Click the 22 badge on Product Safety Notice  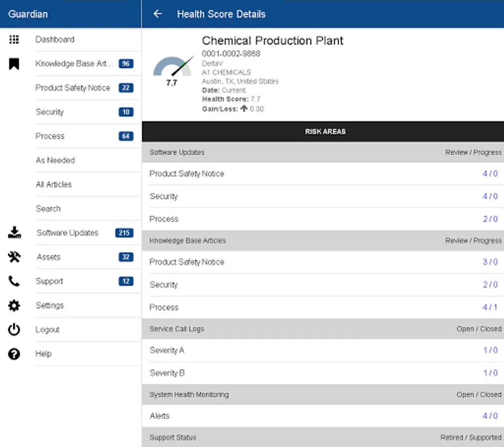(x=126, y=88)
